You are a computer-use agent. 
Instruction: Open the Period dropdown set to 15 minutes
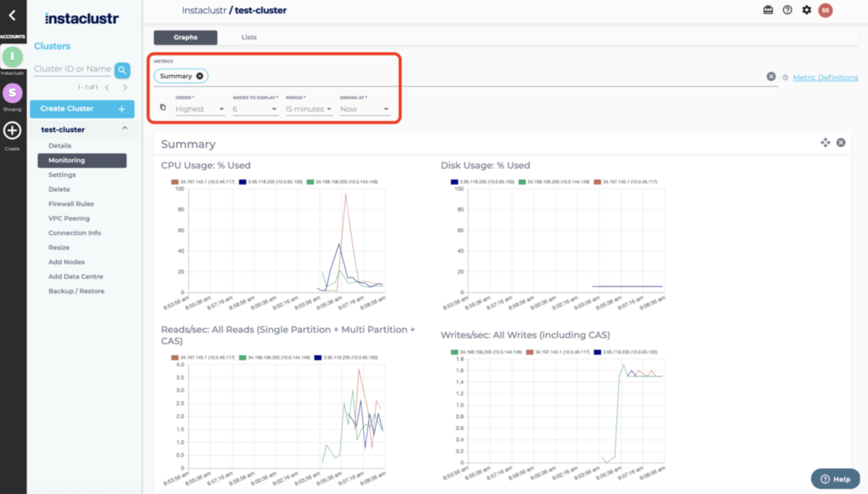[309, 109]
